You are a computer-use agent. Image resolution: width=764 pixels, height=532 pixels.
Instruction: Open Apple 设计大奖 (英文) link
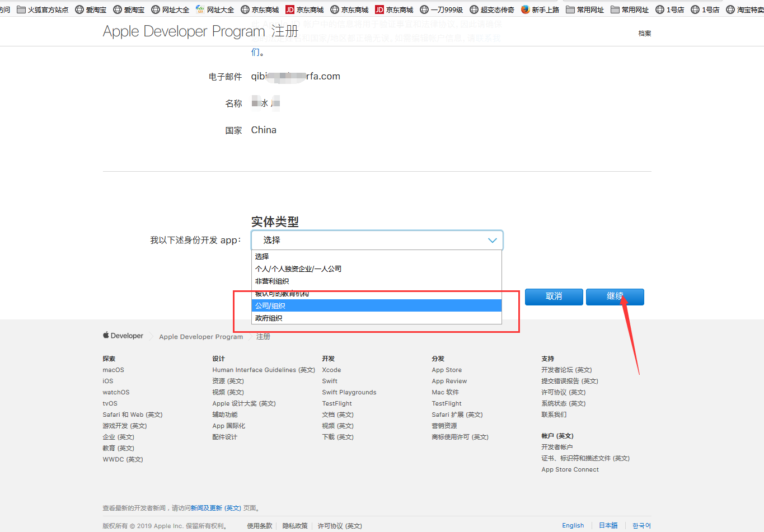tap(243, 403)
